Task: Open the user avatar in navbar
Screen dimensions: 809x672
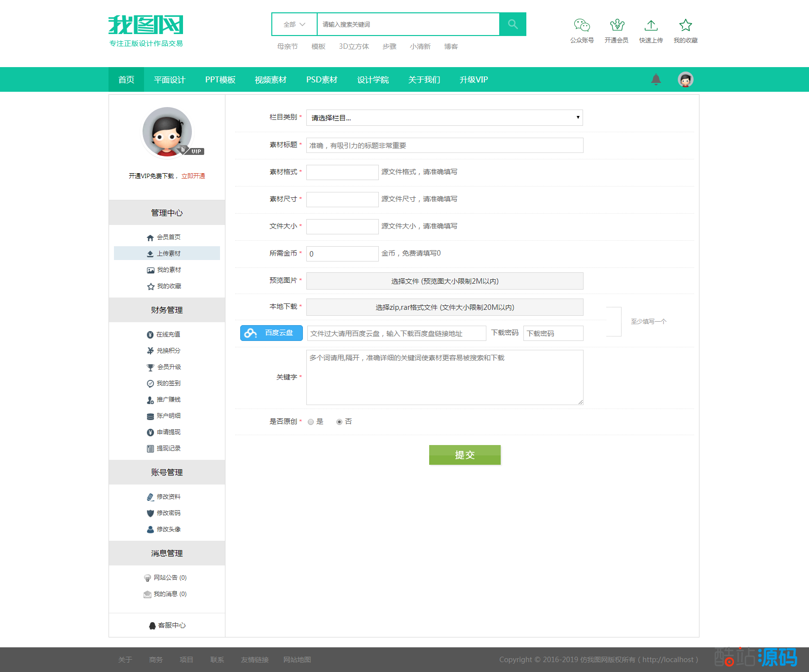Action: (x=685, y=79)
